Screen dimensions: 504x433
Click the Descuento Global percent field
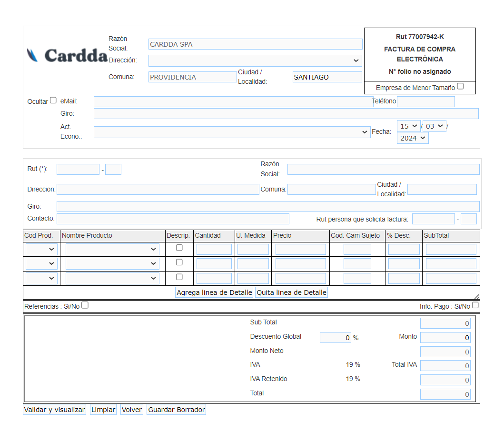pyautogui.click(x=335, y=338)
